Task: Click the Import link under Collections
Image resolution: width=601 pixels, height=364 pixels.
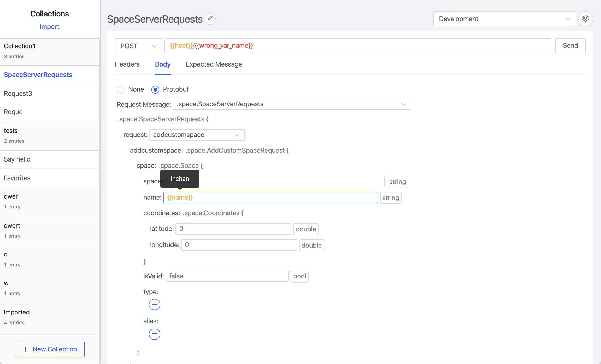Action: tap(49, 27)
